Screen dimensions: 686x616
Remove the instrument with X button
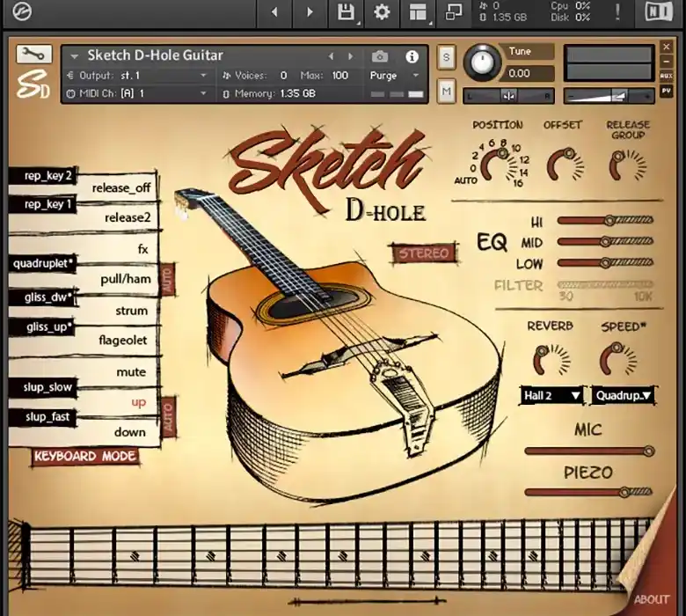[667, 47]
